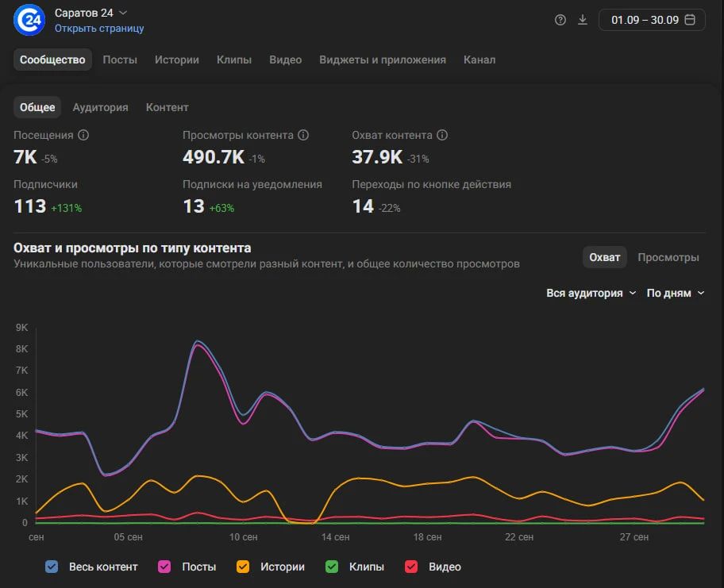Image resolution: width=724 pixels, height=588 pixels.
Task: Click the 22 сен date label on the chart axis
Action: pos(519,536)
